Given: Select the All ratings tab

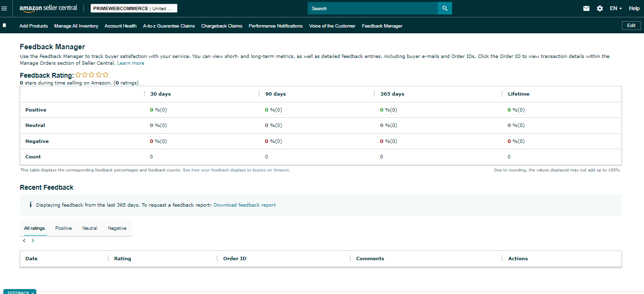Looking at the screenshot, I should click(35, 228).
